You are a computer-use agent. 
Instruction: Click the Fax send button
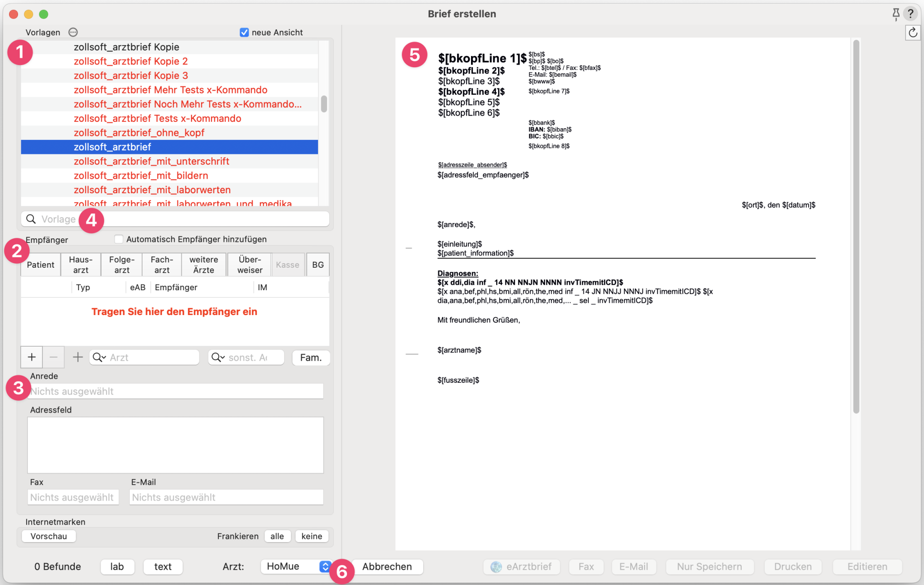tap(586, 566)
